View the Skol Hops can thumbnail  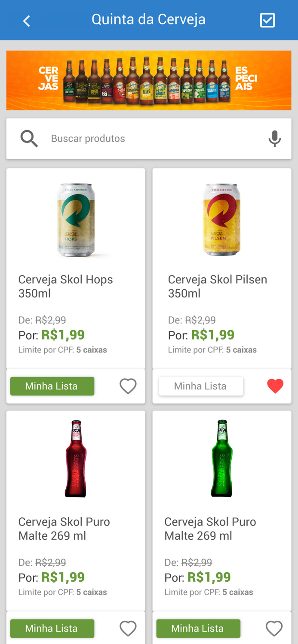point(76,220)
